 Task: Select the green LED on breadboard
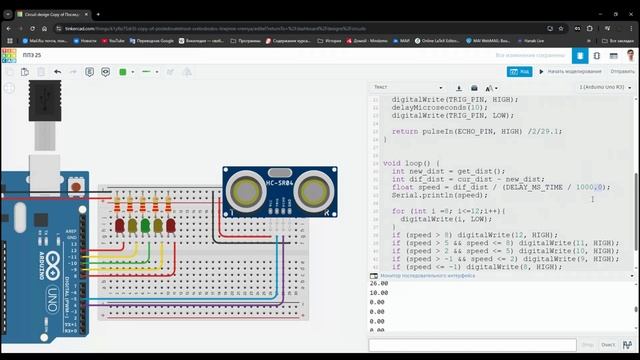(145, 227)
